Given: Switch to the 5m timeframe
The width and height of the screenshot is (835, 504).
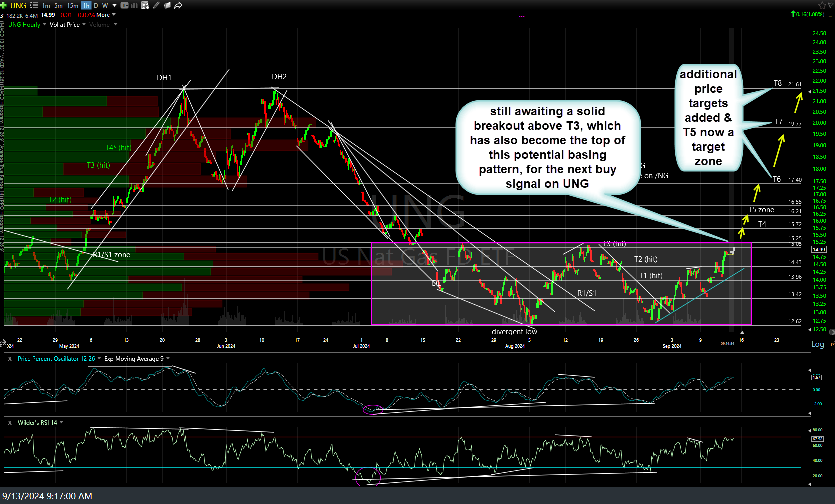Looking at the screenshot, I should [58, 5].
